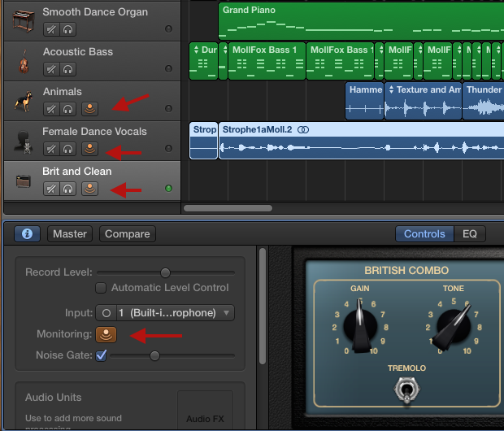This screenshot has height=431, width=504.
Task: Click the Compare button
Action: click(x=128, y=234)
